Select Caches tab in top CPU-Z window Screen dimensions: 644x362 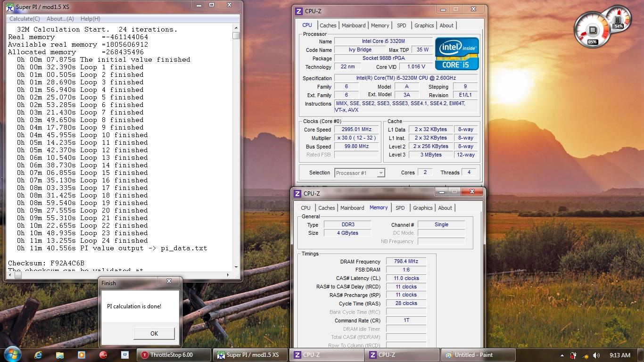(x=328, y=25)
